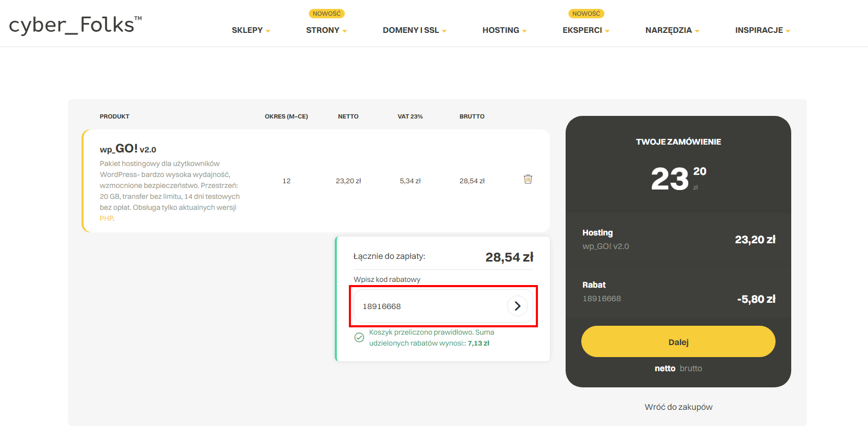Follow the Wróć do zakupów link

(678, 407)
